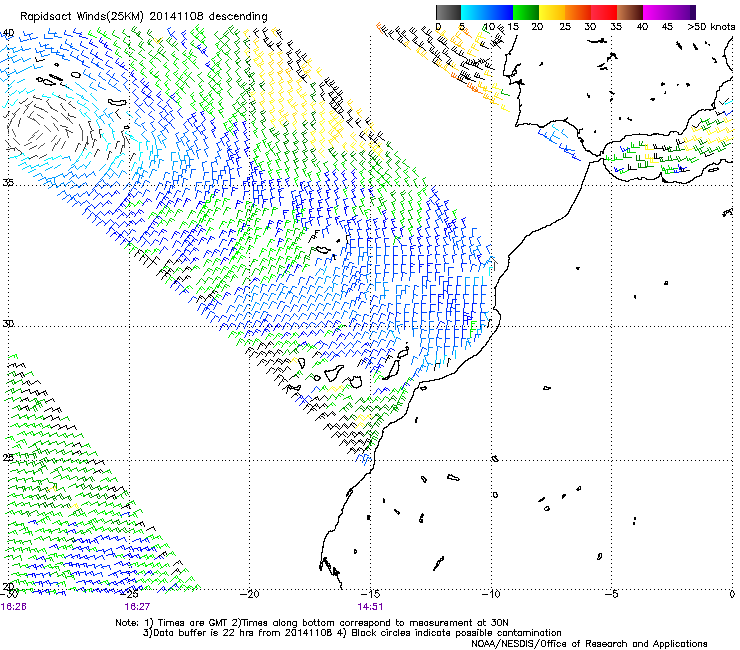This screenshot has height=650, width=740.
Task: Pick the brown 35-40 knots legend swatch
Action: [630, 12]
